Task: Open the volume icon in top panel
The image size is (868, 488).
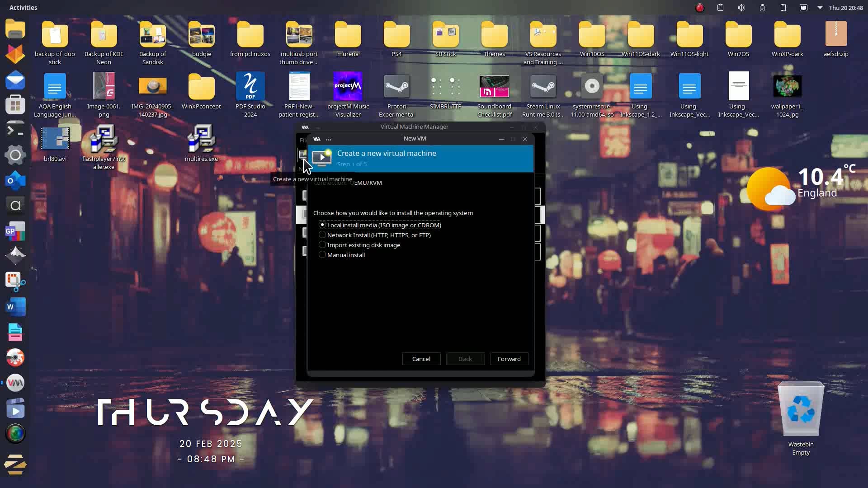Action: point(741,8)
